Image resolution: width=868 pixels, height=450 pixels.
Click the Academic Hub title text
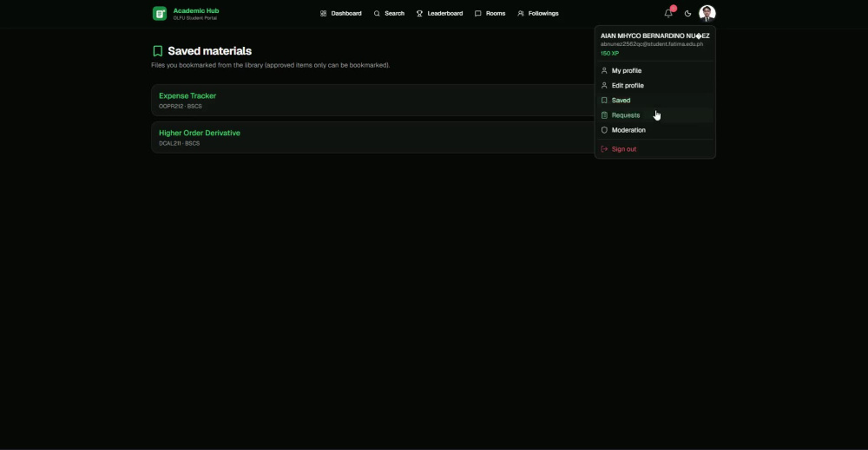tap(196, 10)
